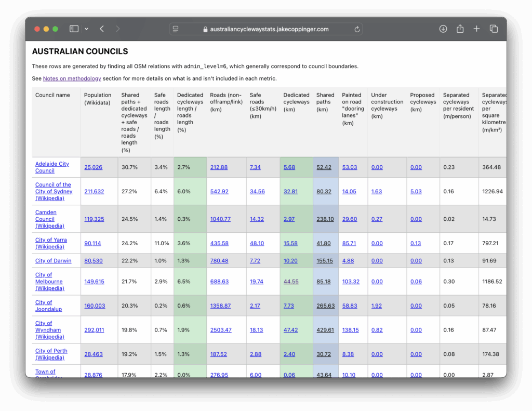Show the tab overview
532x411 pixels.
(x=494, y=29)
